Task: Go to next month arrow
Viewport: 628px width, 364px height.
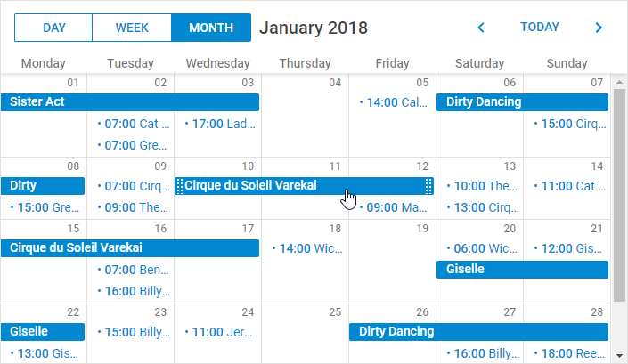Action: pyautogui.click(x=599, y=28)
